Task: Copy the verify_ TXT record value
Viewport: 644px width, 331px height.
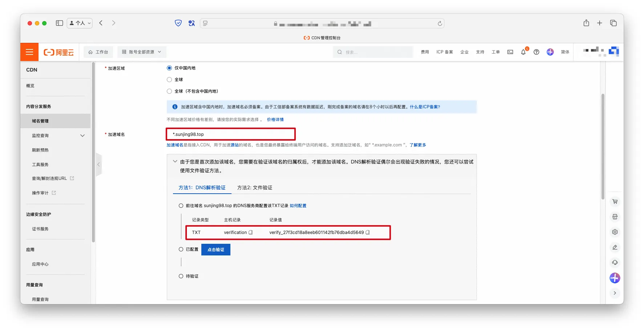Action: pyautogui.click(x=368, y=233)
